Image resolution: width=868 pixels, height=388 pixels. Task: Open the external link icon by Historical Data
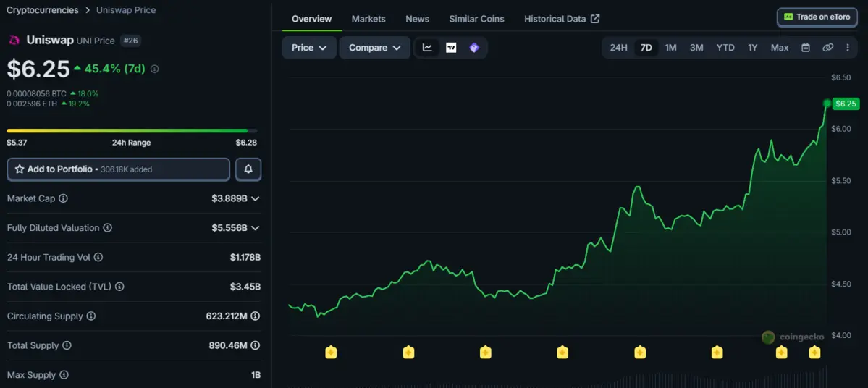click(595, 19)
